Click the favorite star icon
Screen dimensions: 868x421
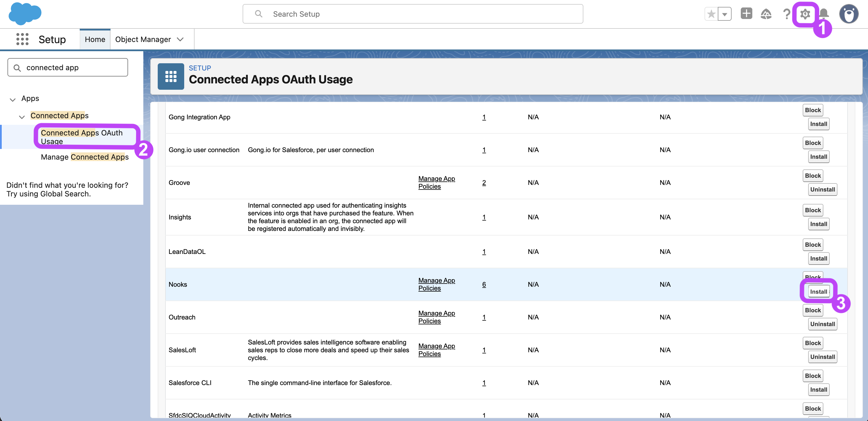[x=711, y=14]
